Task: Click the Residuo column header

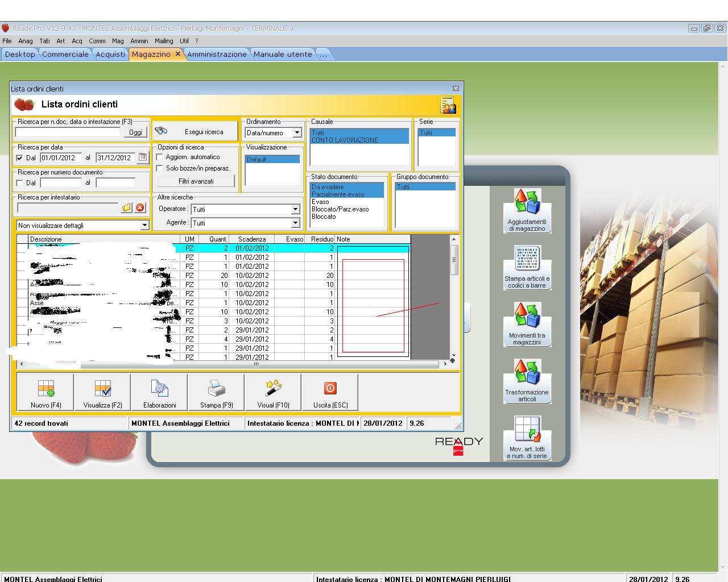Action: [320, 239]
